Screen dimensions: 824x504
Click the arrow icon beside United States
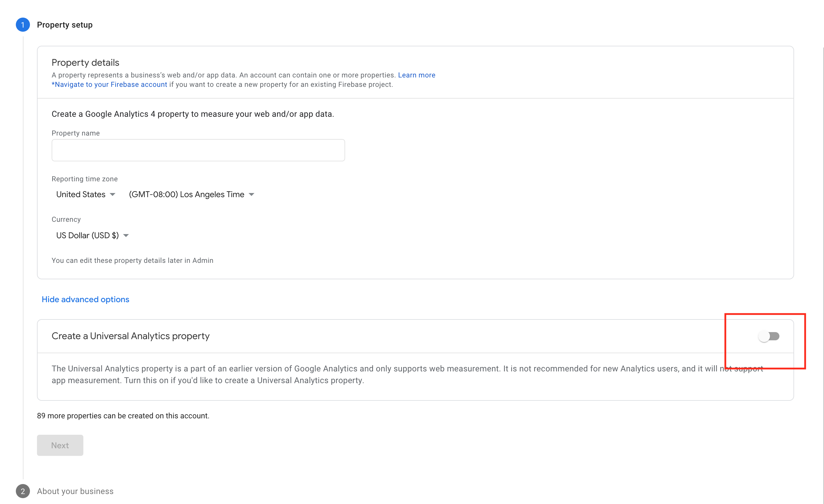coord(113,195)
